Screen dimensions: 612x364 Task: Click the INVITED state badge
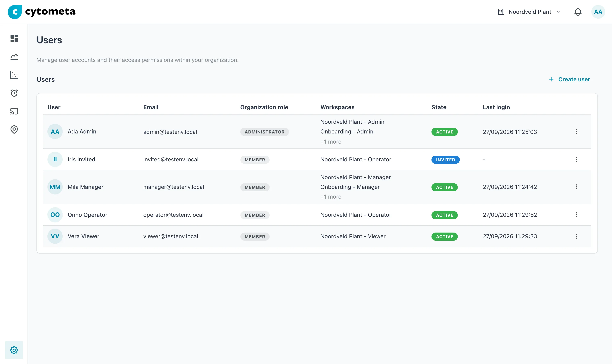[x=445, y=160]
